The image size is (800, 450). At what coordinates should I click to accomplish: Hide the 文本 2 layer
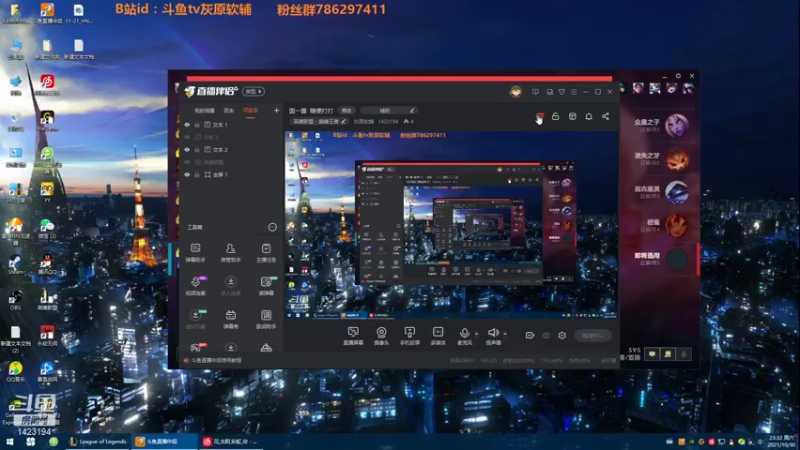click(187, 149)
